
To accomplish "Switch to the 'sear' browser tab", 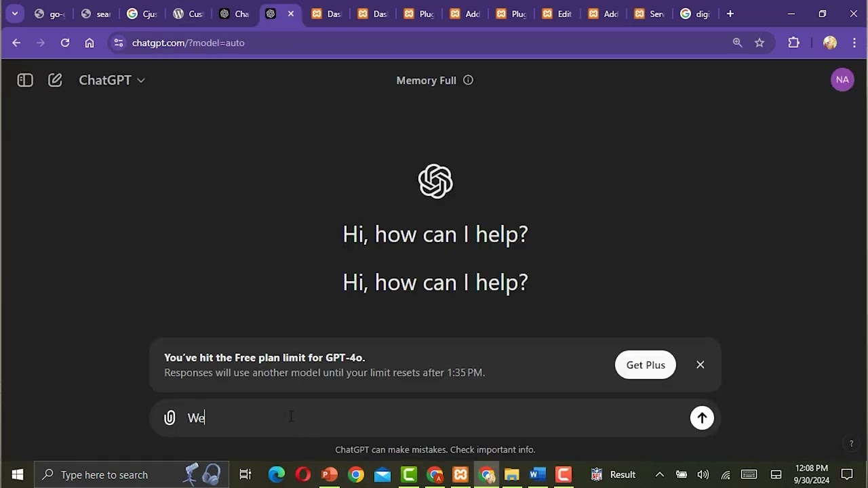I will (x=95, y=14).
